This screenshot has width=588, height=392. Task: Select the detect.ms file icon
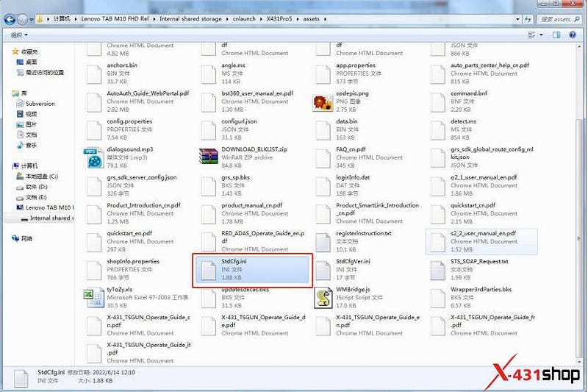point(437,129)
